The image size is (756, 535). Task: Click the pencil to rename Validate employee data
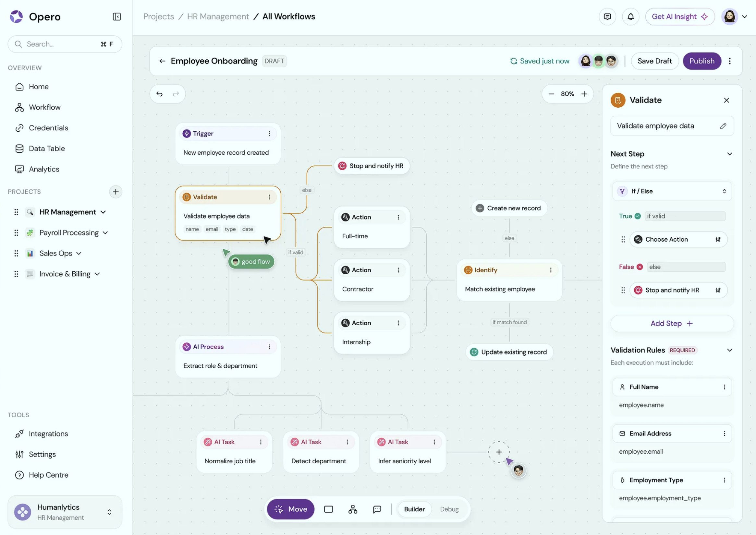click(x=723, y=126)
